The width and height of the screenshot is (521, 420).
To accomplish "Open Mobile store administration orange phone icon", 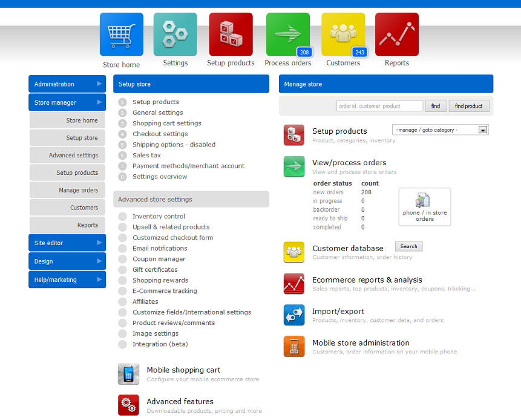I will (x=294, y=347).
